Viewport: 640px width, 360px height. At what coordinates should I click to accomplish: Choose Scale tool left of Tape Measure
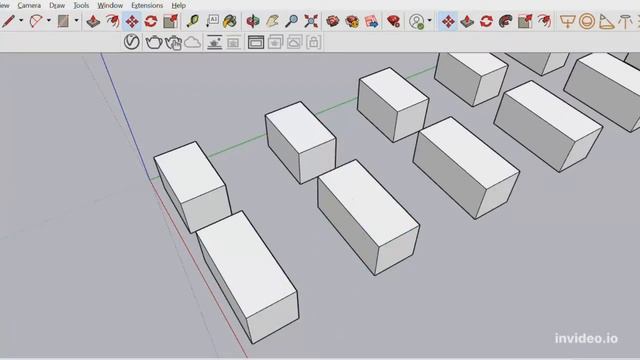(170, 21)
